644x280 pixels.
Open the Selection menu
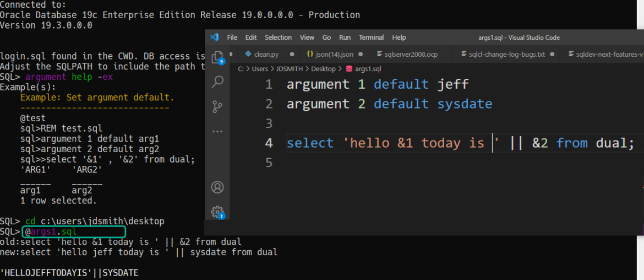pyautogui.click(x=278, y=37)
